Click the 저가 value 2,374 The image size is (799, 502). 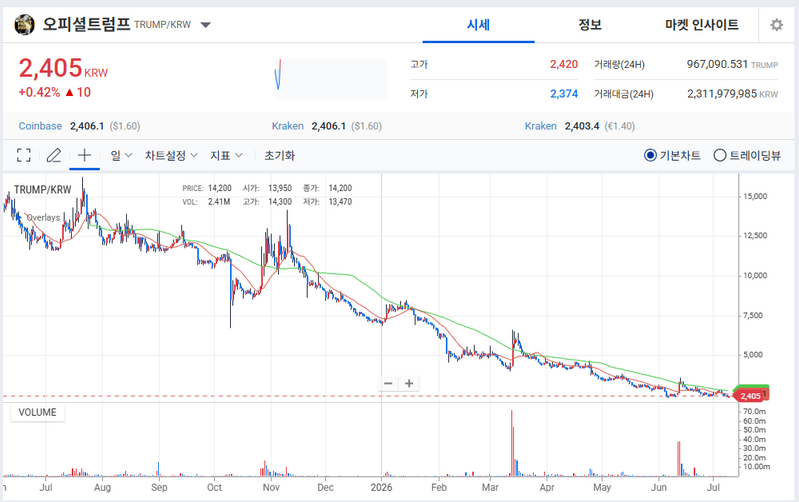[x=564, y=94]
